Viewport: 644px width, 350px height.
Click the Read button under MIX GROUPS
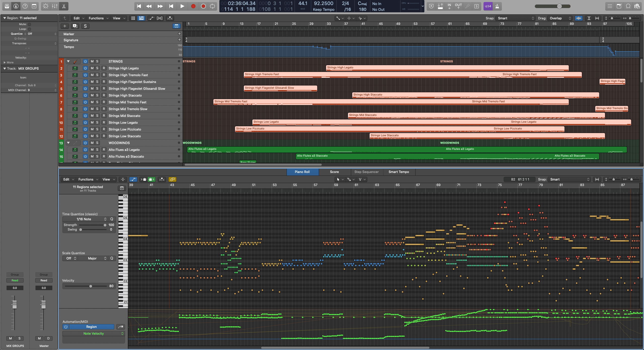pos(15,280)
